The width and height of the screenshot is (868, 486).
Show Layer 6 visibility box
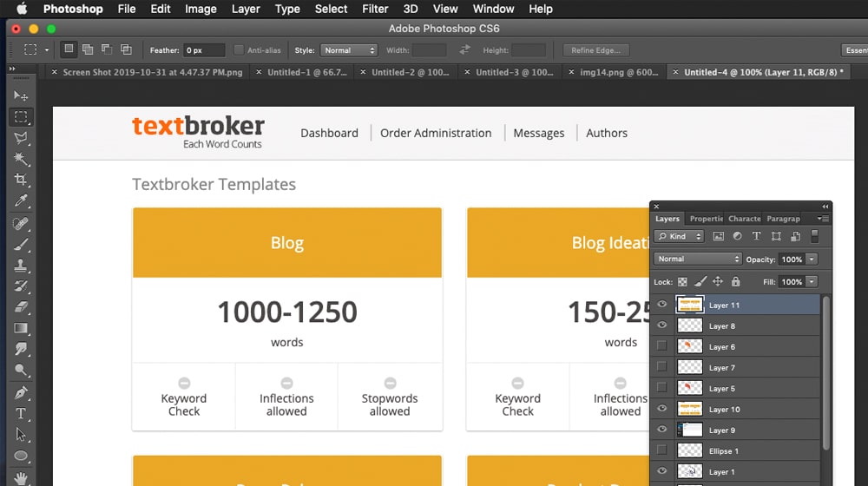pos(661,346)
